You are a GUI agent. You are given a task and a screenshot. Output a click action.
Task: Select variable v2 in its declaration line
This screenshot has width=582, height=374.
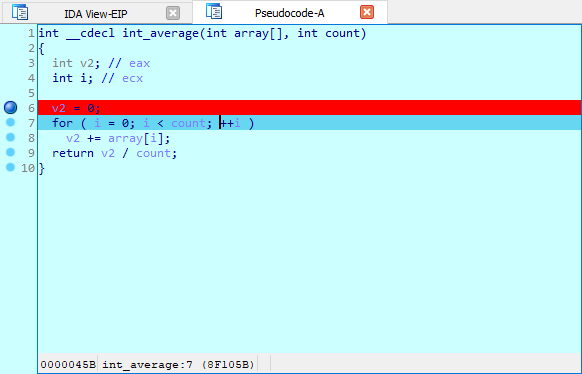pyautogui.click(x=87, y=63)
